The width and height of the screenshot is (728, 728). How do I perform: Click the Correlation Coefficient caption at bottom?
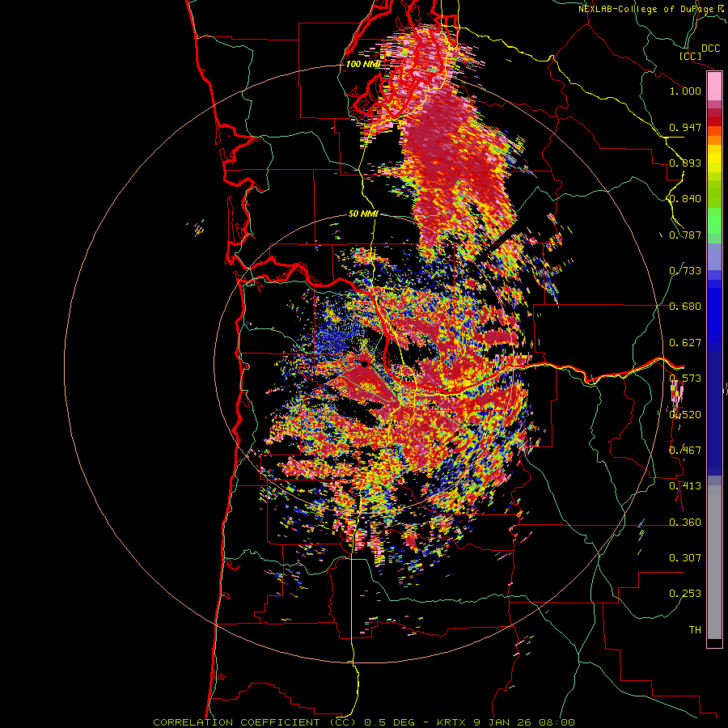(364, 722)
